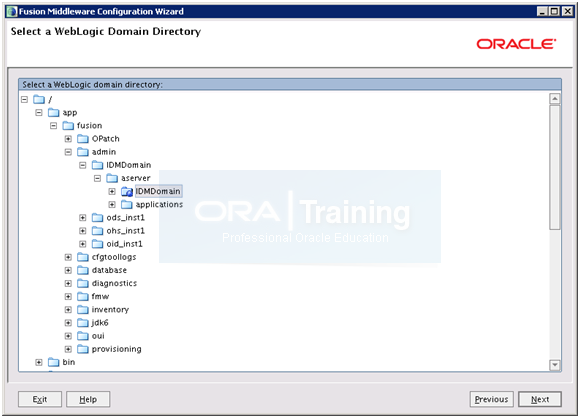Click the OPatch folder icon
The width and height of the screenshot is (580, 418).
coord(83,139)
